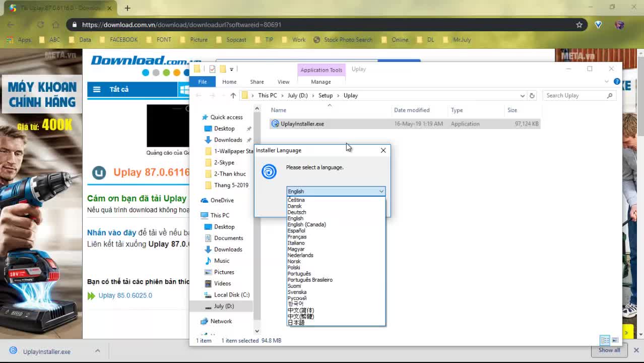Image resolution: width=644 pixels, height=363 pixels.
Task: Click the Setup breadcrumb in address bar
Action: [x=326, y=95]
